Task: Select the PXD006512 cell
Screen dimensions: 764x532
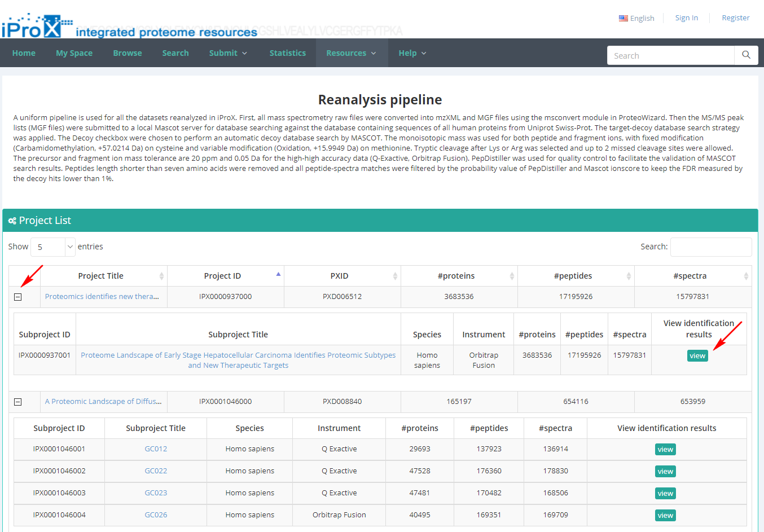Action: [x=342, y=297]
